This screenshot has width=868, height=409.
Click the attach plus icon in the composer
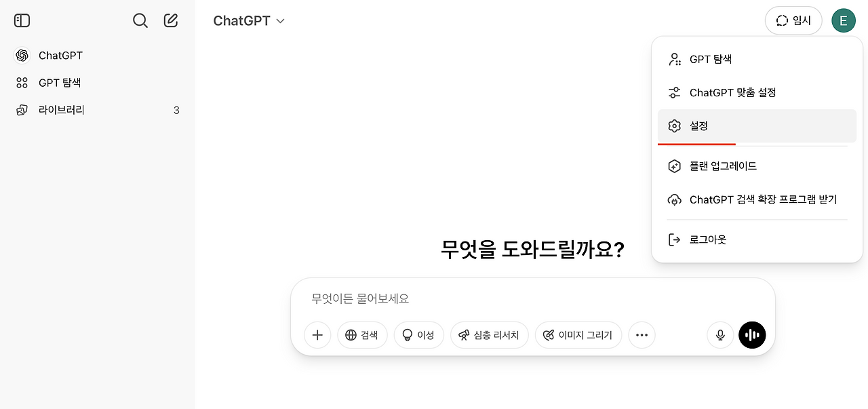[x=317, y=334]
